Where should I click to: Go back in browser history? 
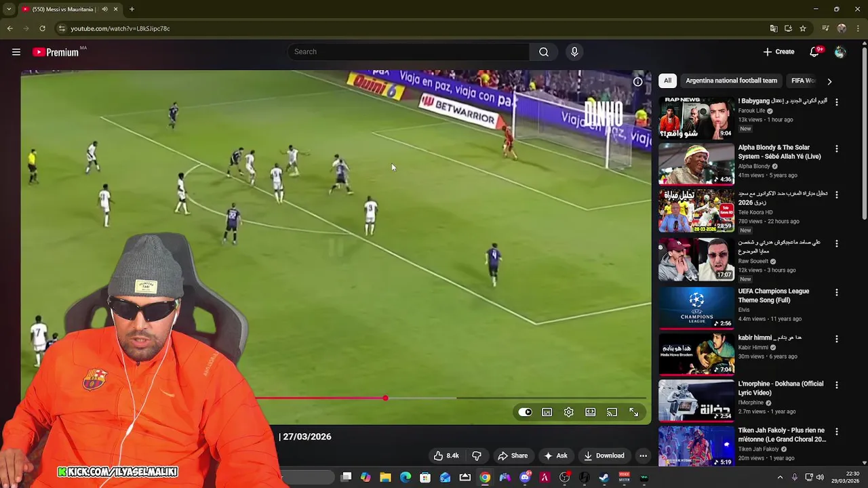pyautogui.click(x=9, y=28)
